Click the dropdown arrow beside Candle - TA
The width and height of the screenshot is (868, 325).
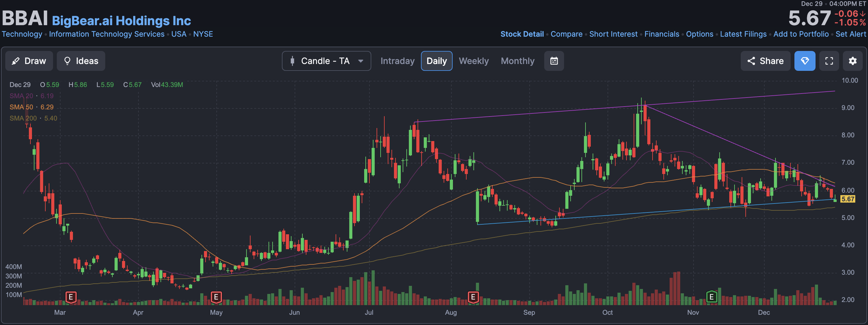point(360,61)
